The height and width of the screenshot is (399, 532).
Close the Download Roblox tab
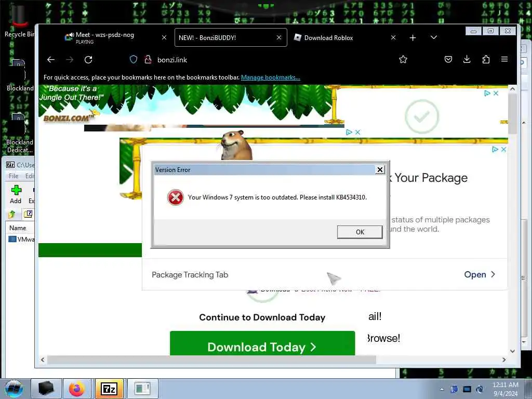(x=393, y=37)
